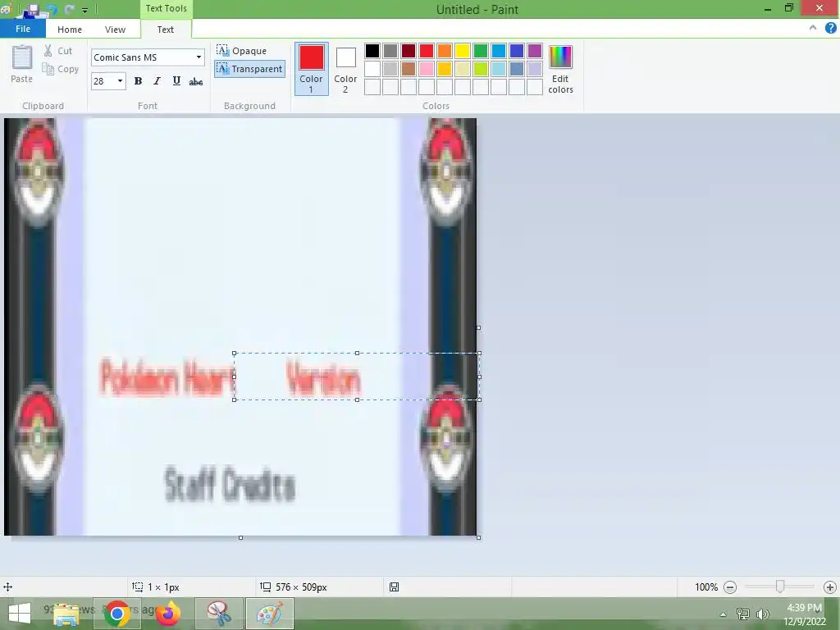Pick the orange swatch in top row

pyautogui.click(x=445, y=51)
